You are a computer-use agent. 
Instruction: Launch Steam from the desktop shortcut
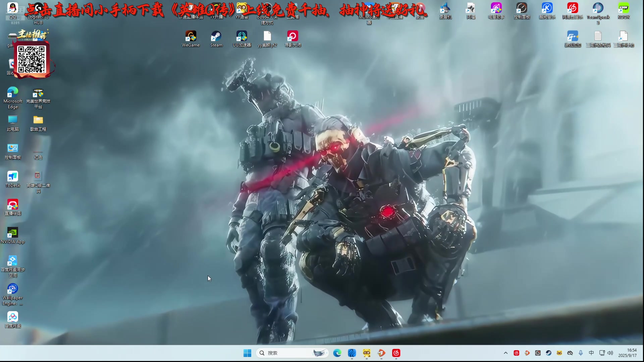pyautogui.click(x=216, y=39)
